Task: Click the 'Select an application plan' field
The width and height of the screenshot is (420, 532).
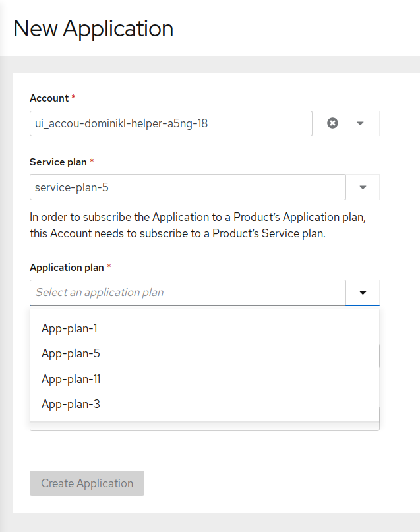Action: pyautogui.click(x=187, y=293)
